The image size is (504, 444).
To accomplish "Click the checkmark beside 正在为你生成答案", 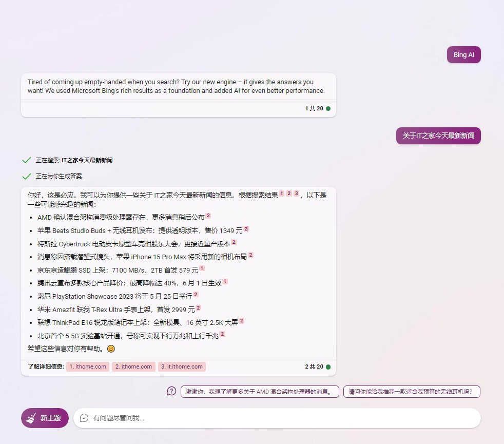I will (27, 176).
